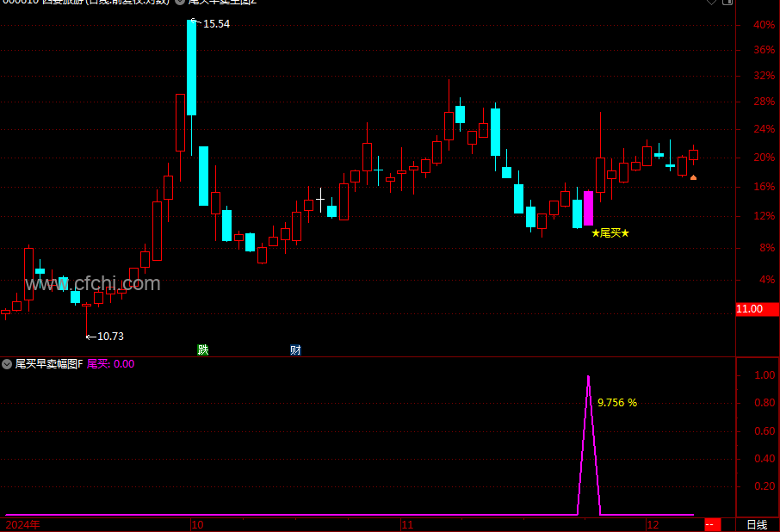The width and height of the screenshot is (780, 532).
Task: Click the 尾买早卖幅图F indicator title
Action: coord(49,364)
